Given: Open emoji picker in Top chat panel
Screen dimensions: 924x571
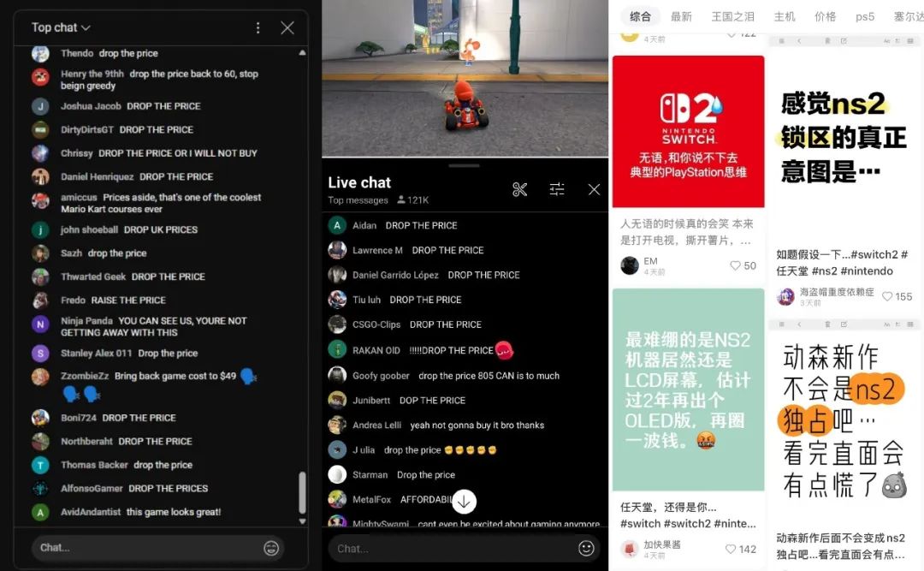Looking at the screenshot, I should [x=271, y=548].
